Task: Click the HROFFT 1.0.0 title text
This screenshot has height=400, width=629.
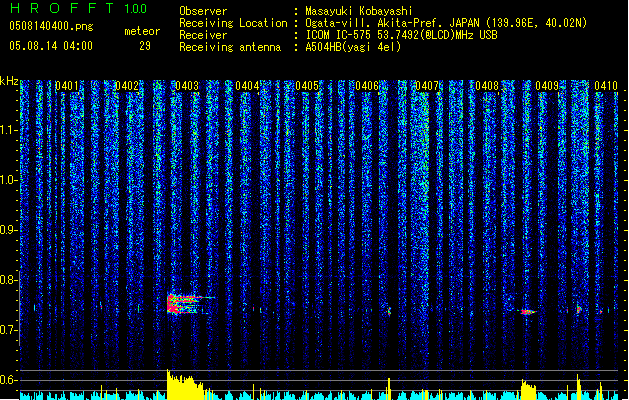Action: pyautogui.click(x=79, y=8)
